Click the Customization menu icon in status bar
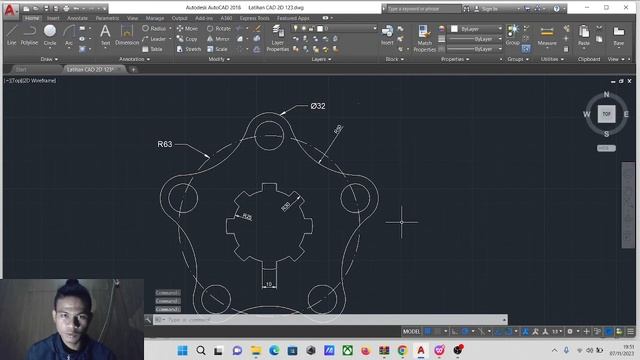 pyautogui.click(x=631, y=331)
